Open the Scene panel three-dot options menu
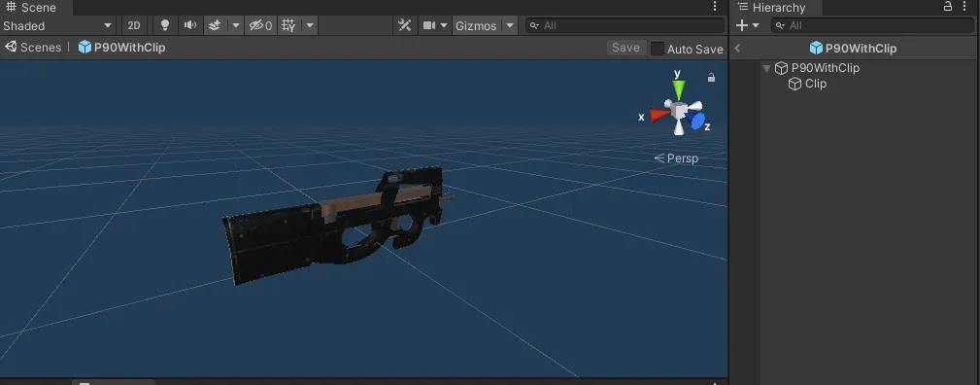 click(x=715, y=6)
